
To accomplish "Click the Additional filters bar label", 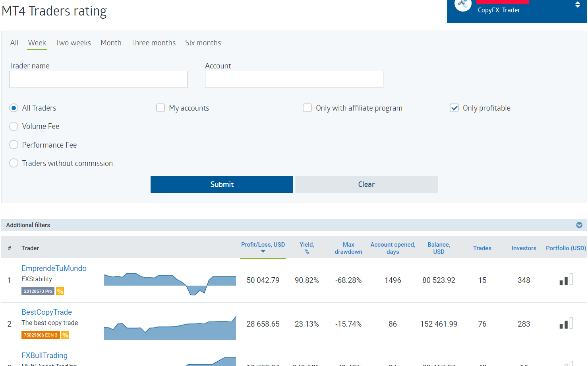I will (x=28, y=225).
